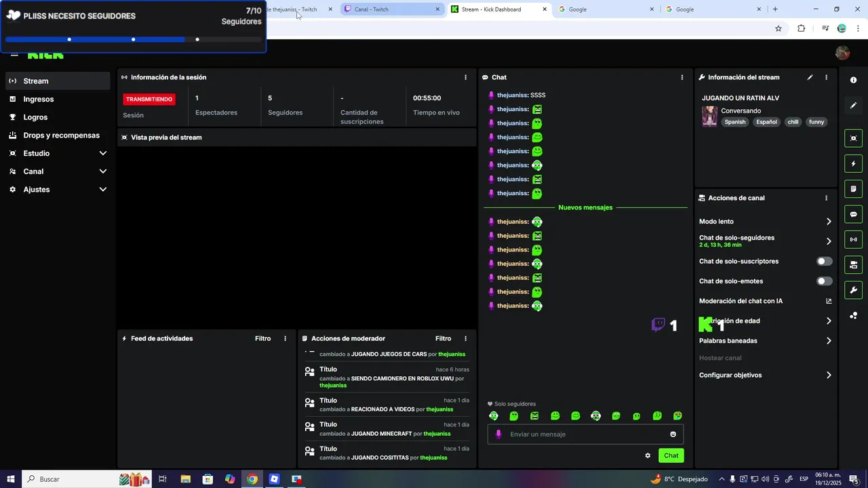Edit stream info via pencil beside Información del stream
868x488 pixels.
pyautogui.click(x=810, y=77)
